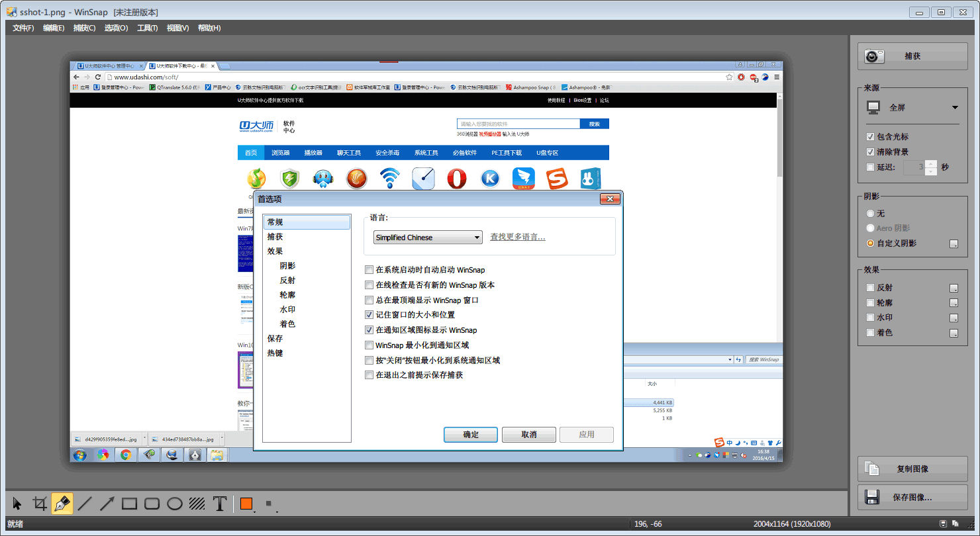
Task: Select the rounded rectangle tool
Action: pyautogui.click(x=152, y=504)
